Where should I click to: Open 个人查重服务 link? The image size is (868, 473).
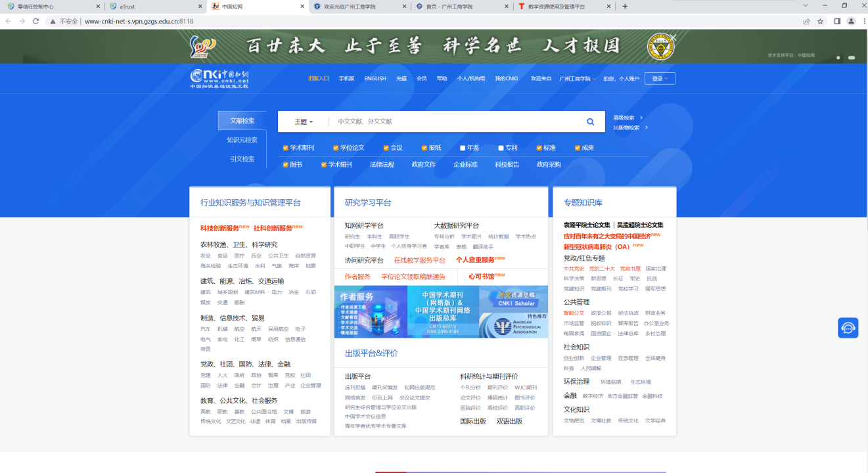tap(476, 259)
